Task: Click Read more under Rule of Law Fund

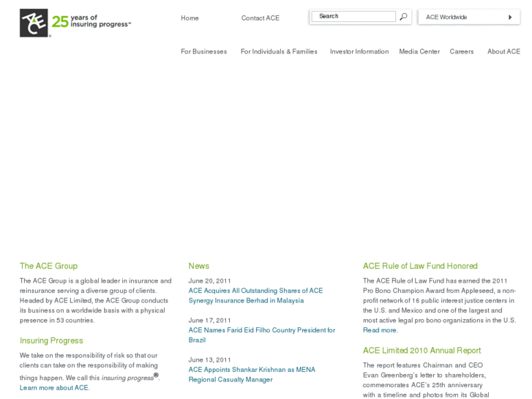Action: [x=381, y=330]
